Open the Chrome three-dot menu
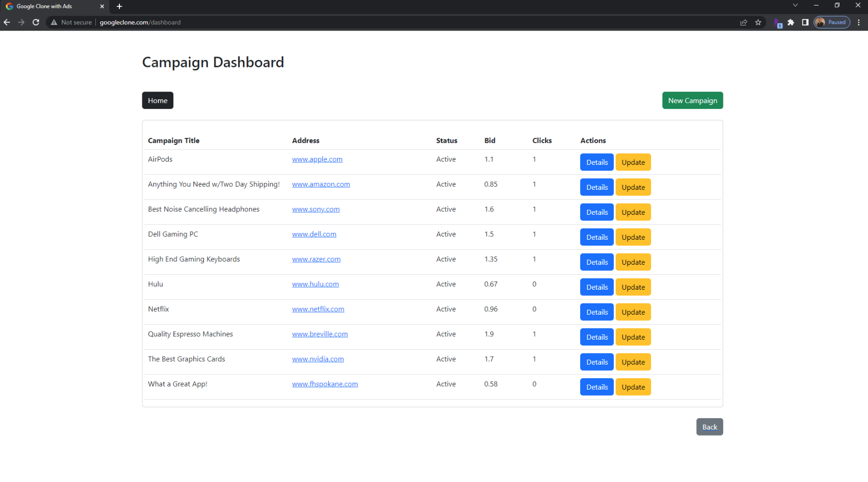 [x=859, y=22]
